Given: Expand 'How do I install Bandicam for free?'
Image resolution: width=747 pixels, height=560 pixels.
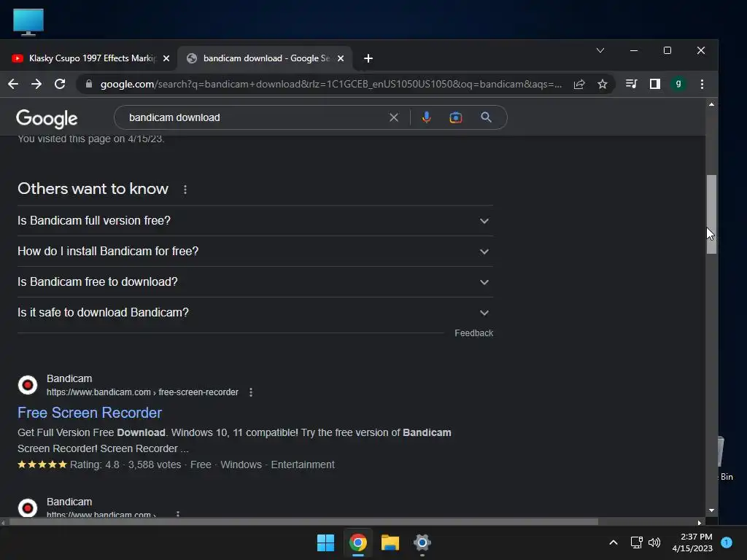Looking at the screenshot, I should coord(255,252).
